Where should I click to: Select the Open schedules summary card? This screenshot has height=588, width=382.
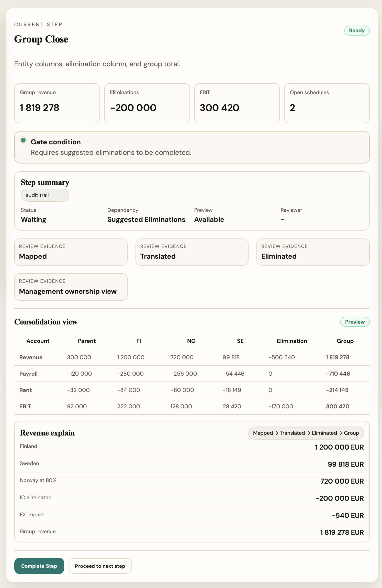(x=327, y=103)
